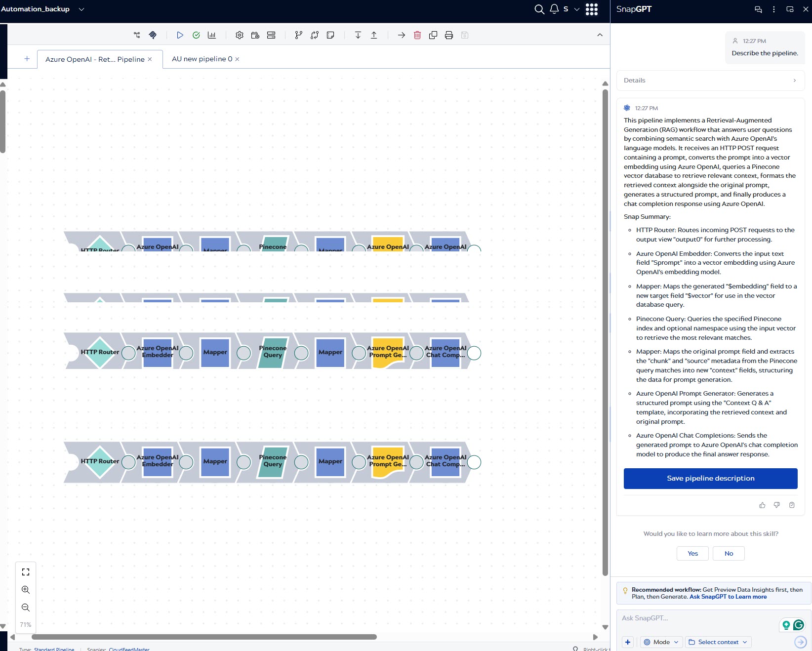
Task: Zoom in on the canvas
Action: click(x=26, y=590)
